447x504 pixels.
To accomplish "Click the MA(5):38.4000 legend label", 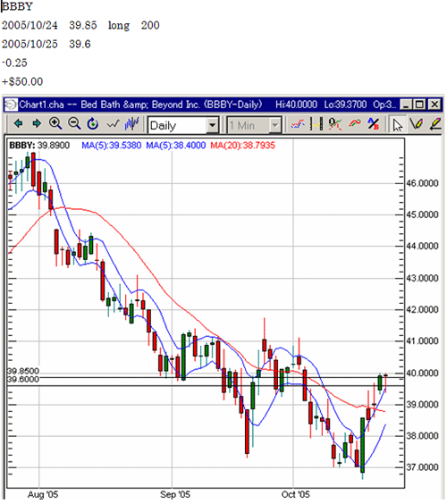I will (x=175, y=146).
